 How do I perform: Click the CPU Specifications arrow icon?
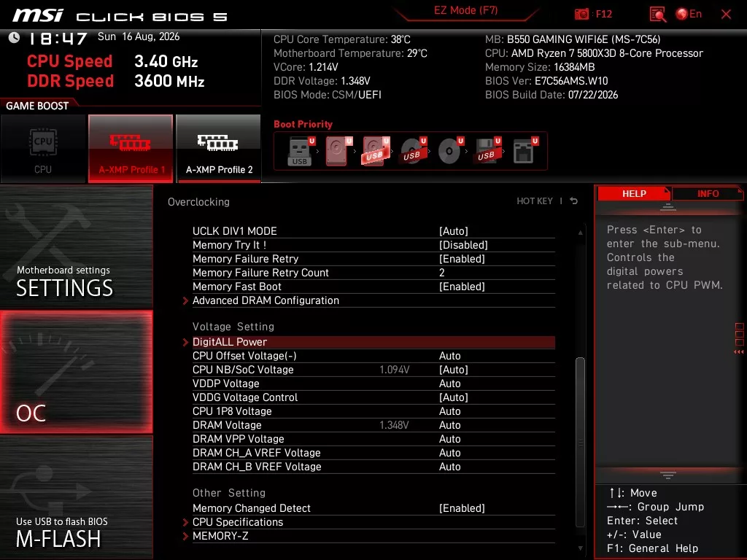[186, 522]
